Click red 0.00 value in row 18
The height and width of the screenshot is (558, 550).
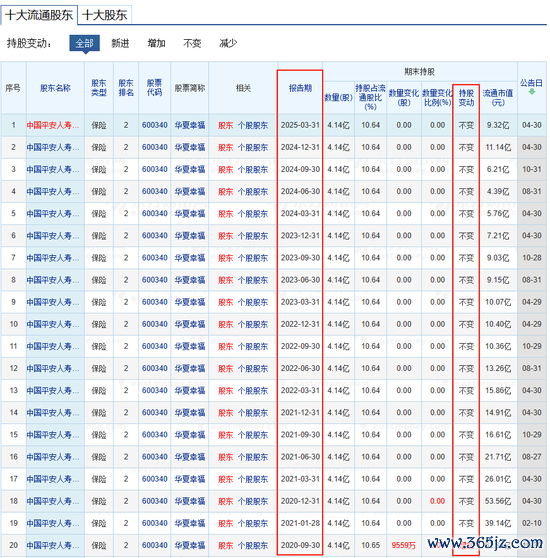(437, 501)
